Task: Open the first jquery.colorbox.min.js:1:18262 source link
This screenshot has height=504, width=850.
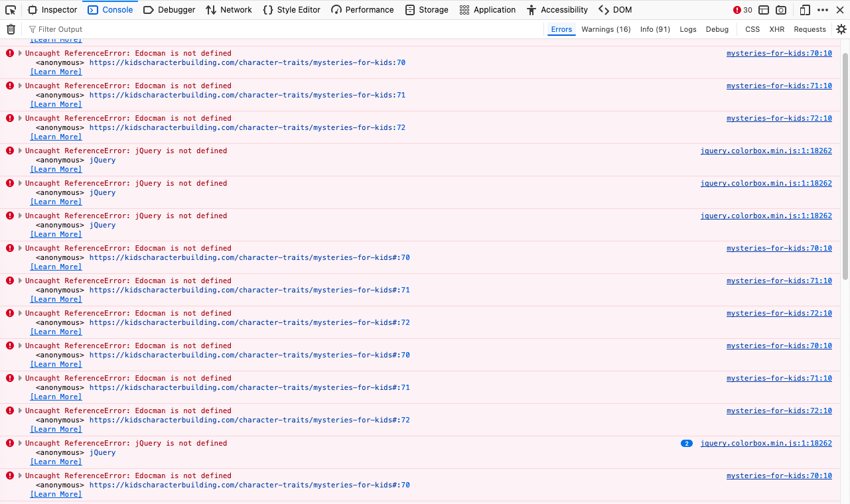Action: [766, 151]
